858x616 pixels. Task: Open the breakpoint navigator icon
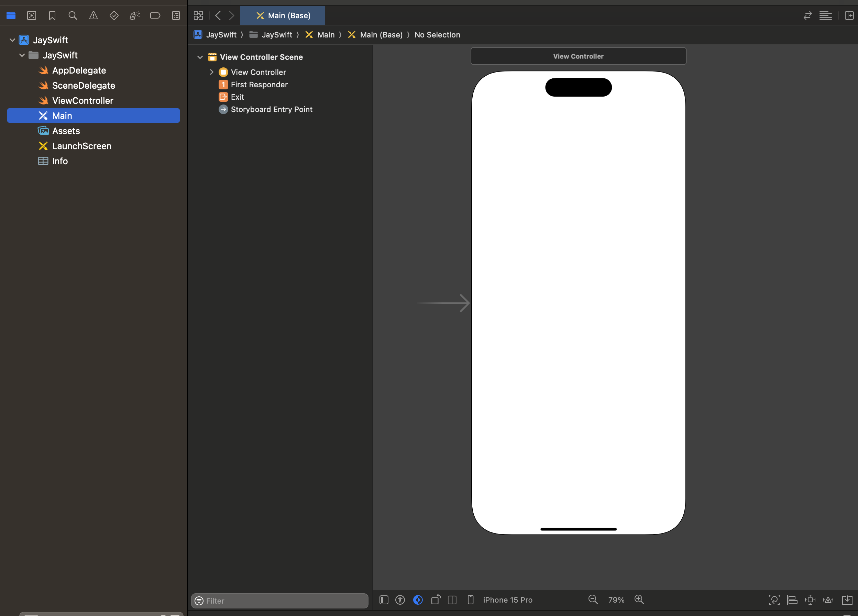click(155, 15)
